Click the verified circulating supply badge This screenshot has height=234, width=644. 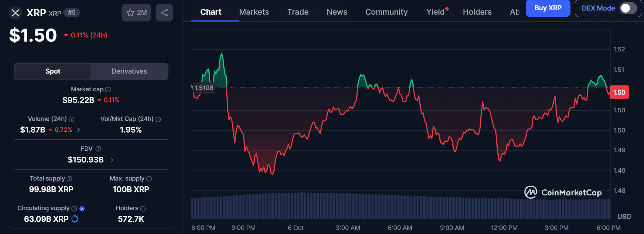82,208
